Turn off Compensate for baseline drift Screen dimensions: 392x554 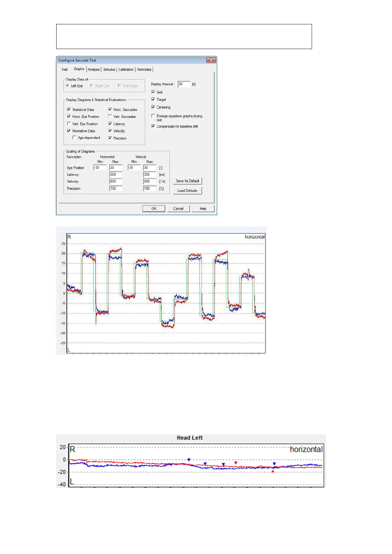(153, 126)
